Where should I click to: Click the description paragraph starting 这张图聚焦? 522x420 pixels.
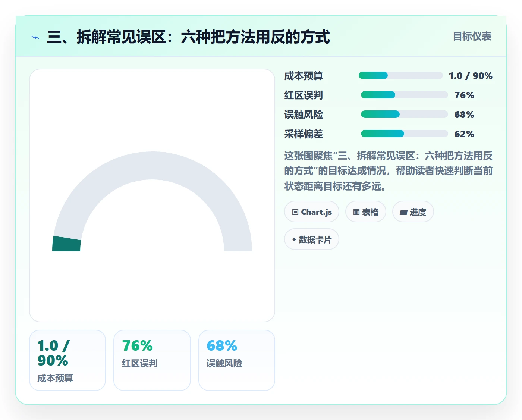pyautogui.click(x=389, y=171)
